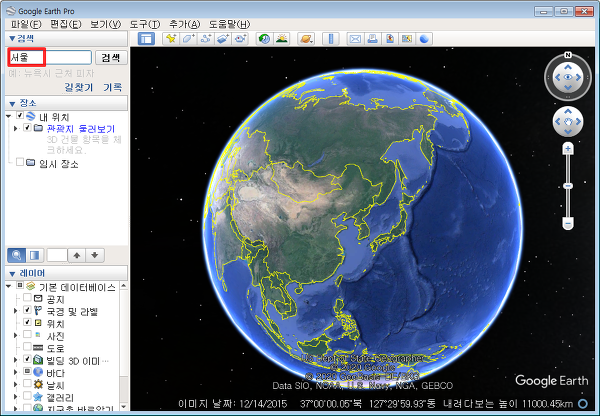The image size is (600, 416).
Task: Collapse the 레이어 panel triangle
Action: click(x=12, y=274)
